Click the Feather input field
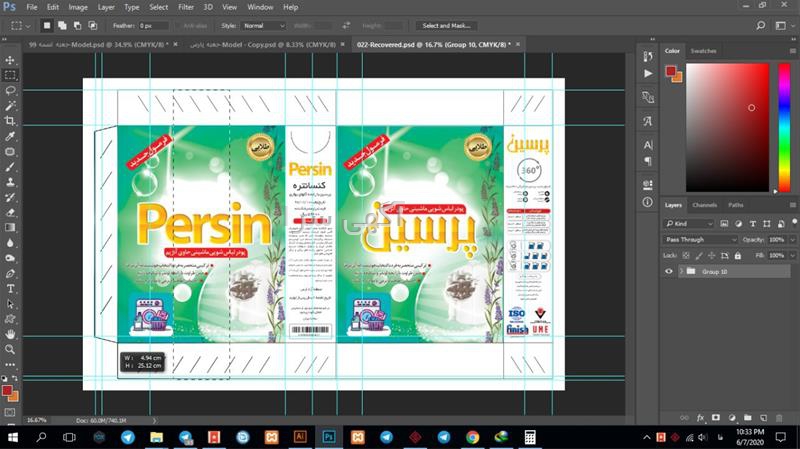800x449 pixels. (153, 25)
